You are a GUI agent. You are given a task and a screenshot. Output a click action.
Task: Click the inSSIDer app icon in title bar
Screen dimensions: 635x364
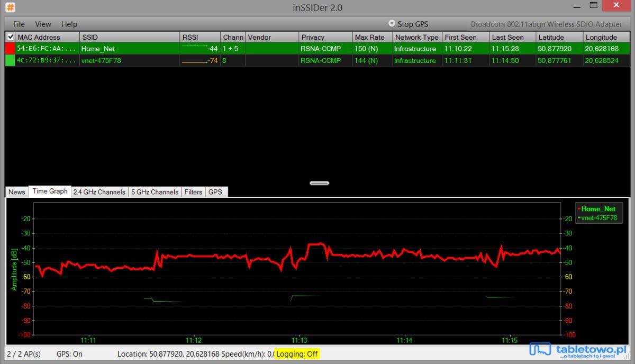[x=10, y=7]
